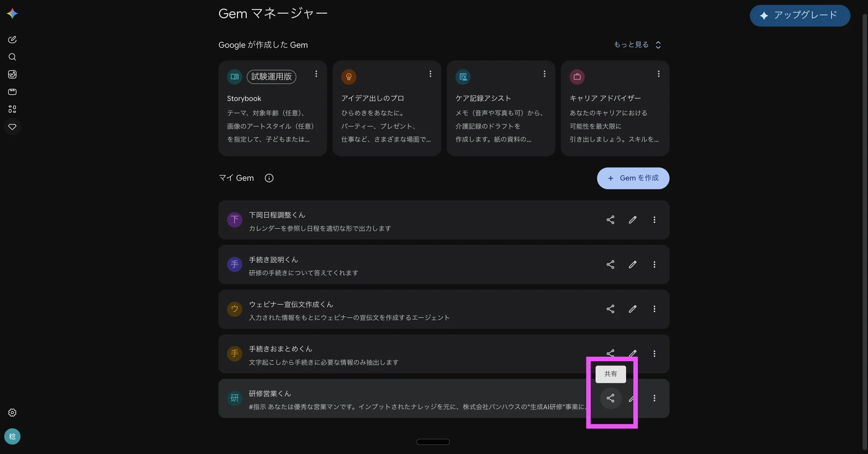Share 手続き説明くん Gem
The image size is (868, 454).
click(x=610, y=265)
